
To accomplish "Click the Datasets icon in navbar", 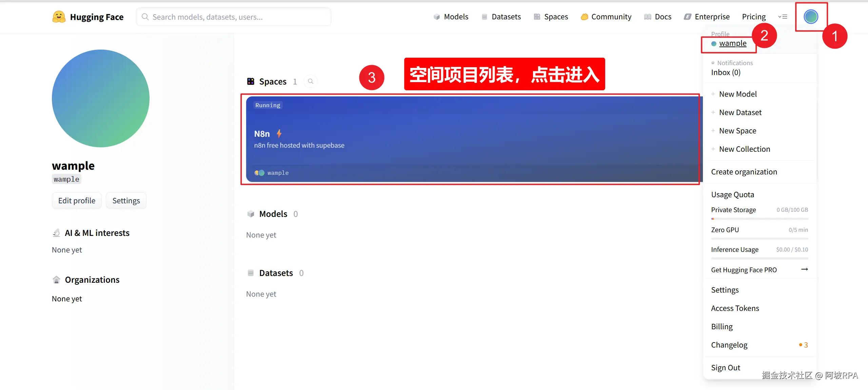I will (485, 17).
